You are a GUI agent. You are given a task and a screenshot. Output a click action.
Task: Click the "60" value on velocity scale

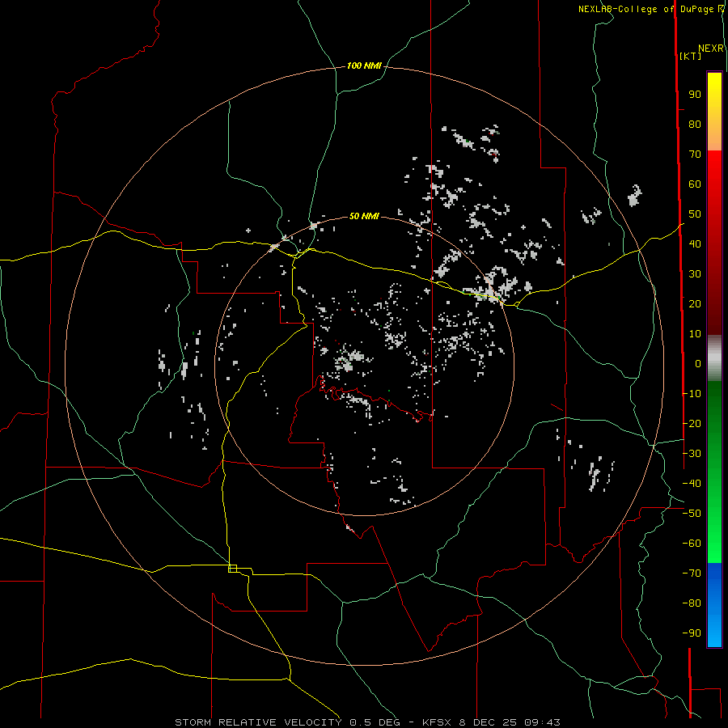(x=695, y=184)
